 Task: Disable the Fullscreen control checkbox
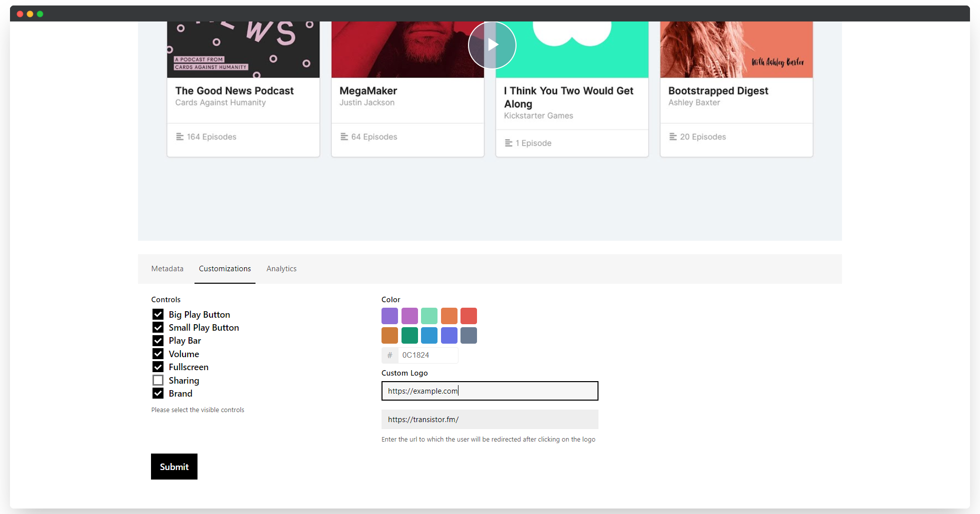pyautogui.click(x=158, y=367)
